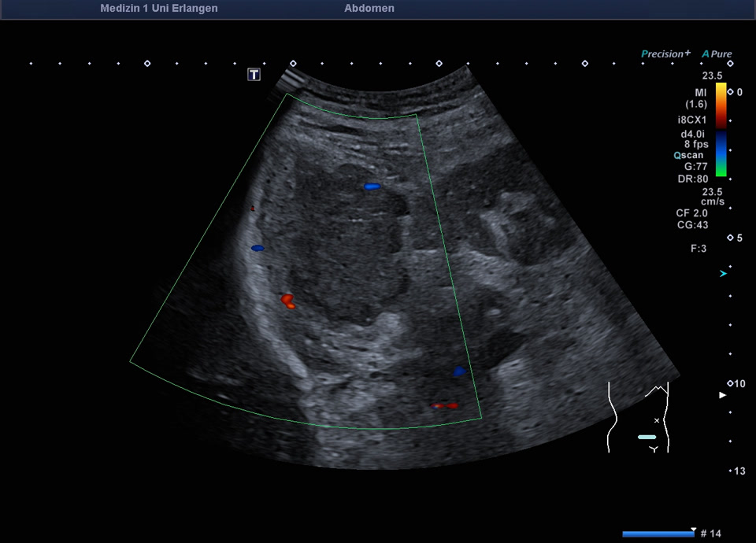
Task: Click the probe position bar on body marker
Action: [x=647, y=436]
